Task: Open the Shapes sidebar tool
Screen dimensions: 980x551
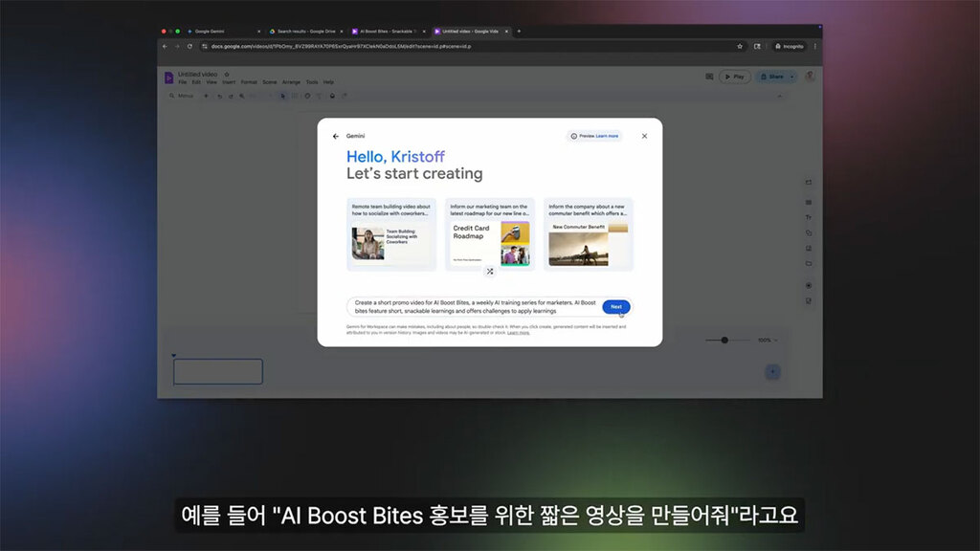Action: (x=809, y=233)
